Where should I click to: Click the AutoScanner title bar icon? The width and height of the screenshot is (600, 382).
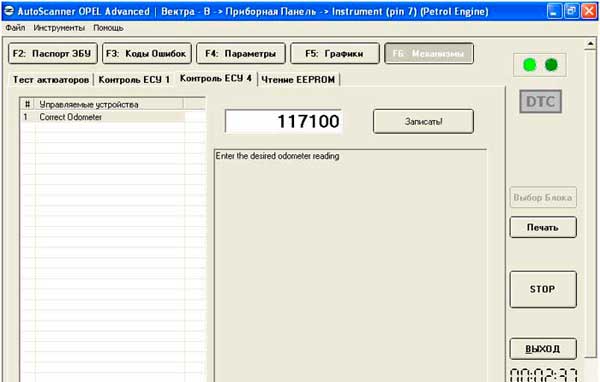point(8,11)
